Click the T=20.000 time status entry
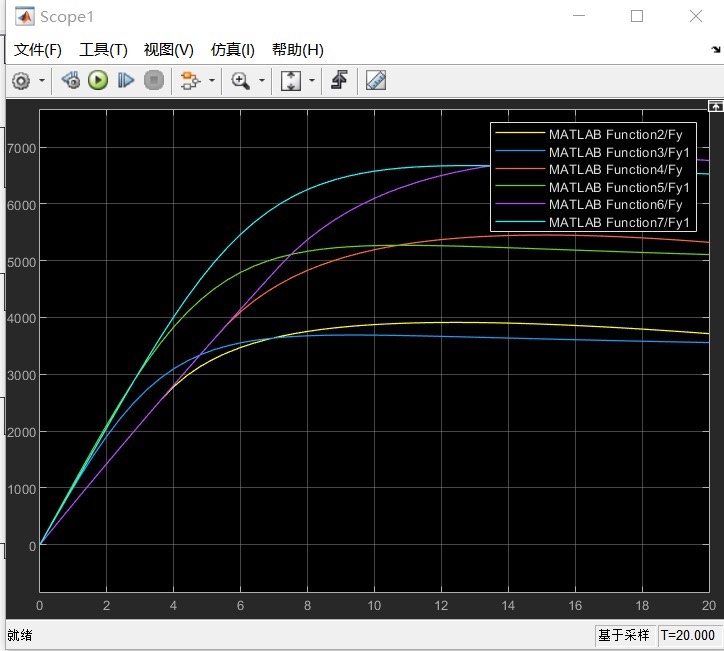The width and height of the screenshot is (724, 651). (688, 635)
